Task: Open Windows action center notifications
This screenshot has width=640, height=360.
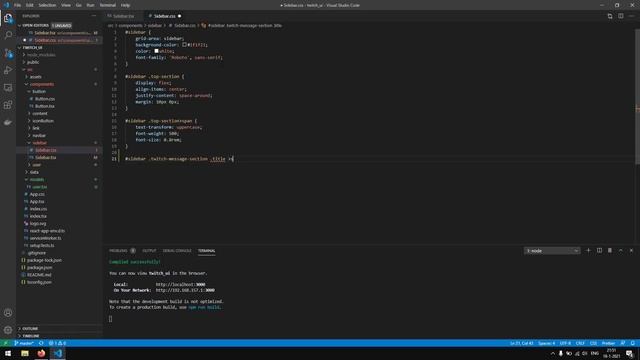Action: click(x=630, y=353)
